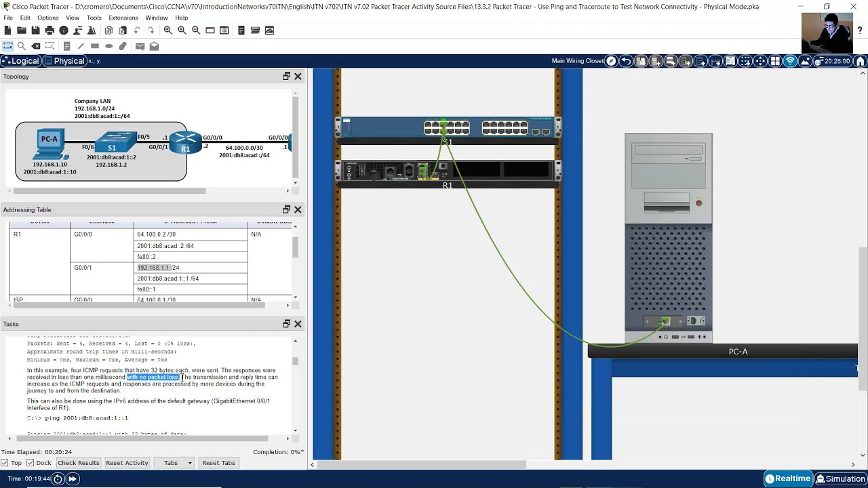Image resolution: width=868 pixels, height=488 pixels.
Task: Undock the Topology panel
Action: [286, 77]
